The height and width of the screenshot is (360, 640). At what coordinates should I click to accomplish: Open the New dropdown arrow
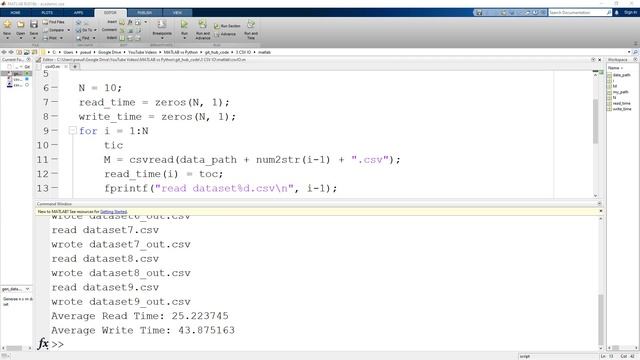[x=7, y=38]
